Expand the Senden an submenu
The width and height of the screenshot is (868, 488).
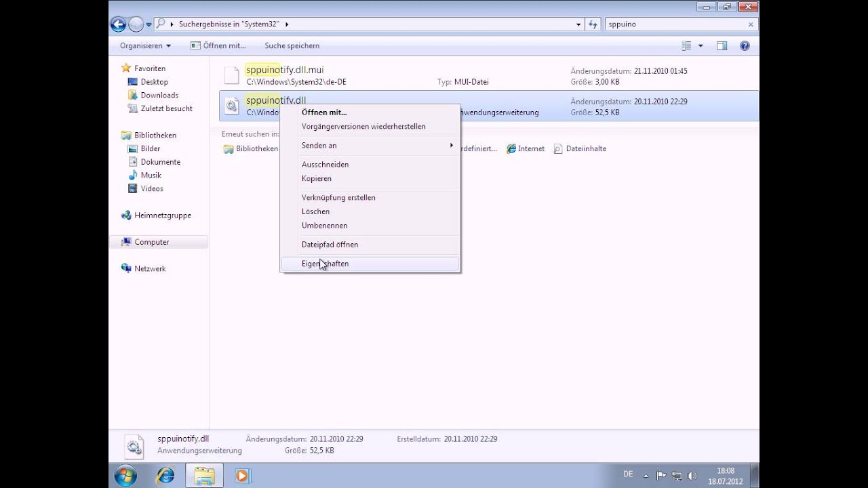[x=370, y=145]
